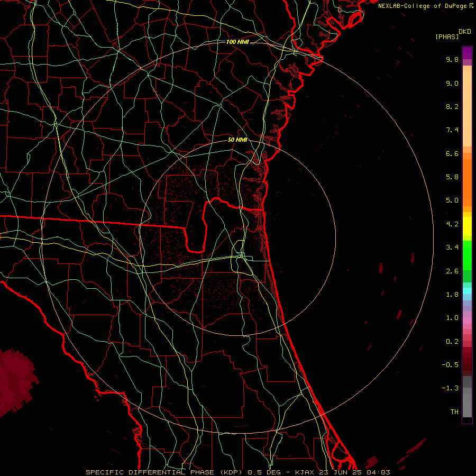
Task: Pick the orange swatch beside 5.8
Action: [x=467, y=179]
